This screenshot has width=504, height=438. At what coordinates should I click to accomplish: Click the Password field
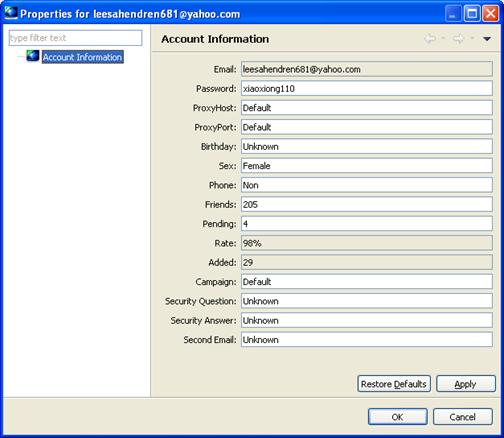(x=367, y=89)
